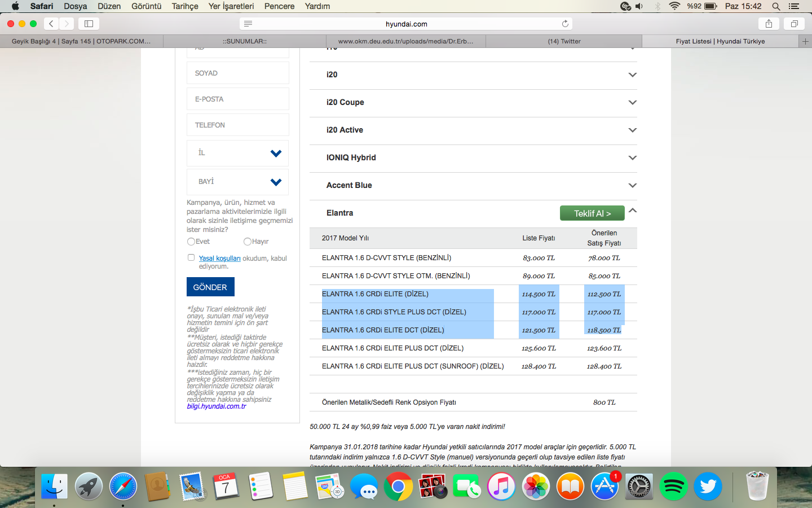Open the Apple menu

[x=15, y=6]
